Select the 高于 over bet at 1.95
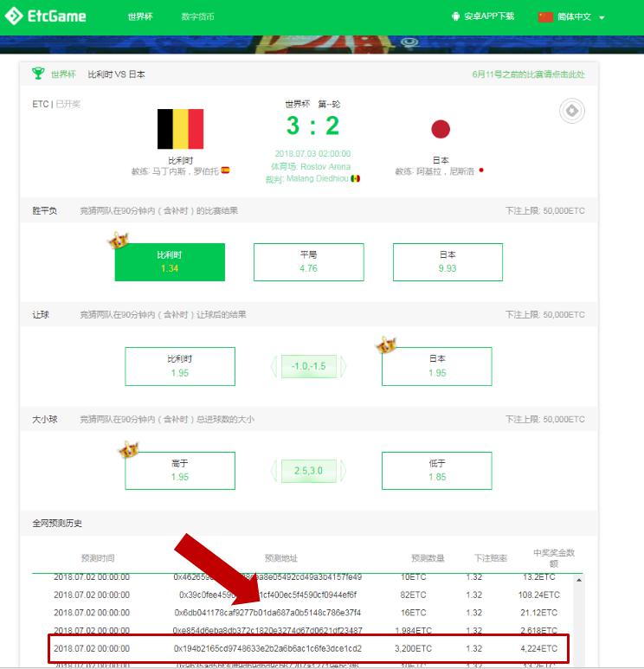This screenshot has height=669, width=644. [179, 470]
